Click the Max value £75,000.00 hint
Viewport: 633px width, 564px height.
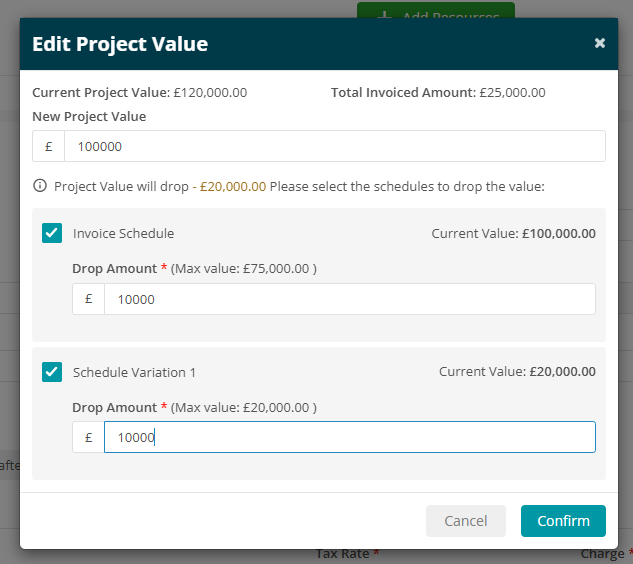(243, 268)
